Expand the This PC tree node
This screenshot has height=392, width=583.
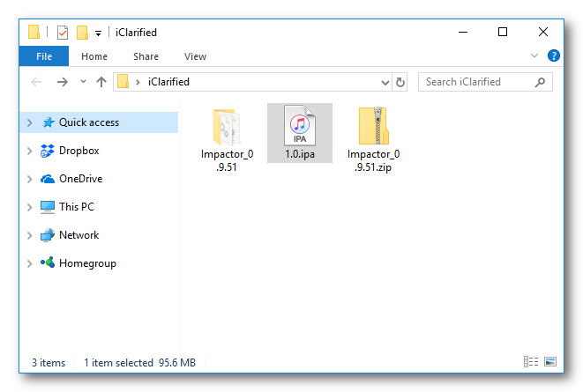(x=30, y=208)
